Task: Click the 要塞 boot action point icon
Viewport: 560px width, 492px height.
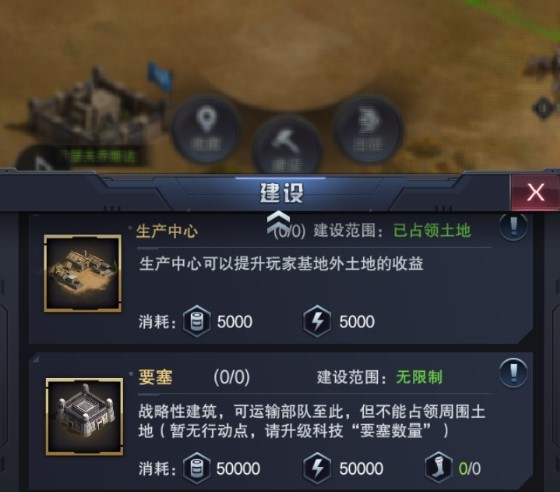Action: (x=439, y=468)
